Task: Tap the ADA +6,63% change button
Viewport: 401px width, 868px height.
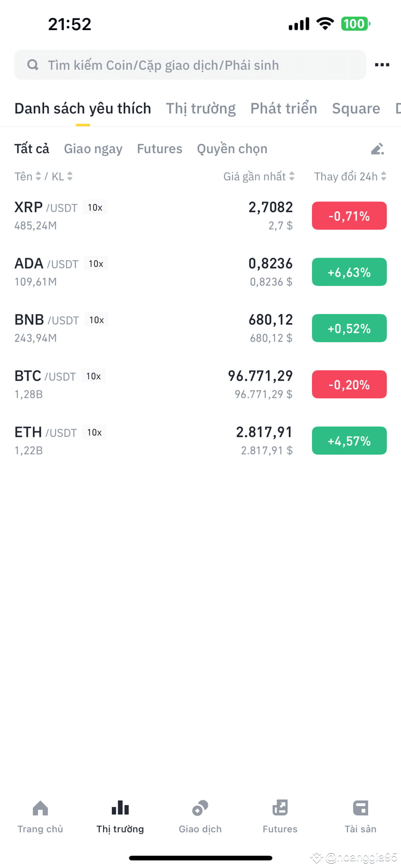Action: [349, 272]
